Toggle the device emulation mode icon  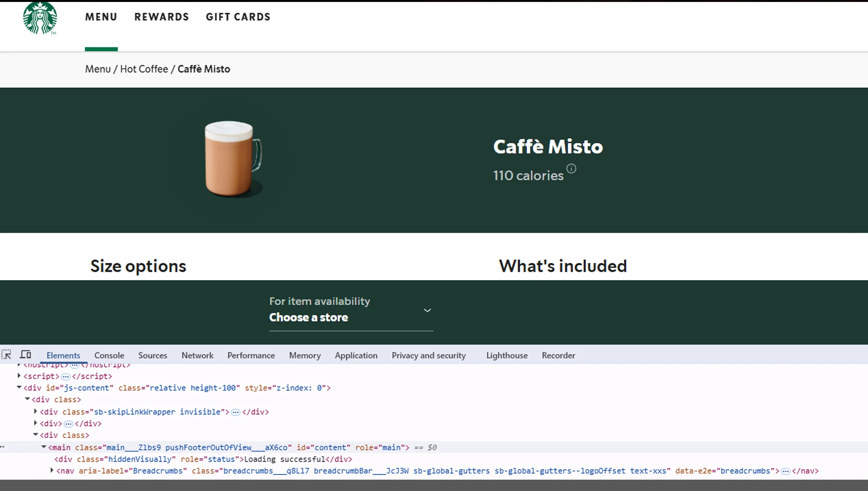[25, 354]
